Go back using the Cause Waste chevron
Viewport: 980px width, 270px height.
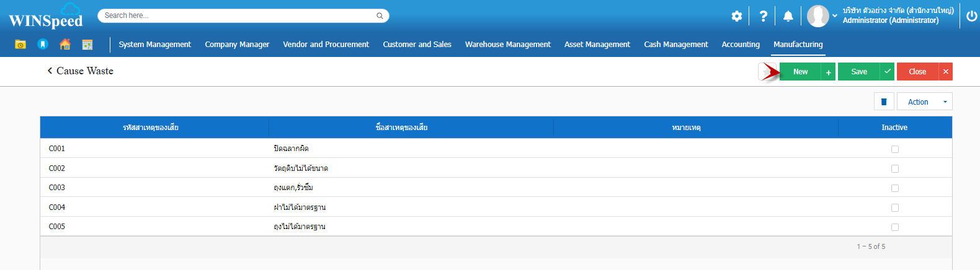click(50, 71)
